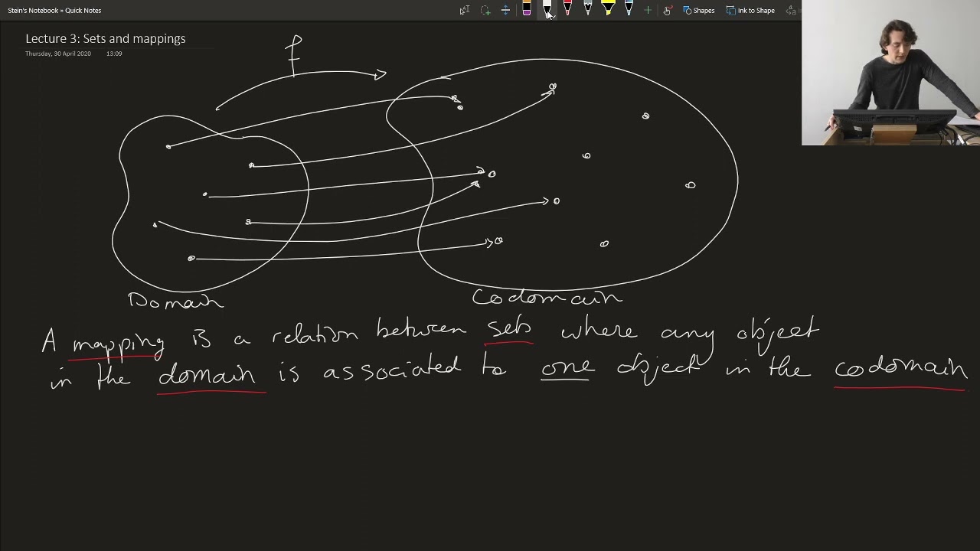Click the page time '13:09'
Viewport: 980px width, 551px height.
click(114, 54)
